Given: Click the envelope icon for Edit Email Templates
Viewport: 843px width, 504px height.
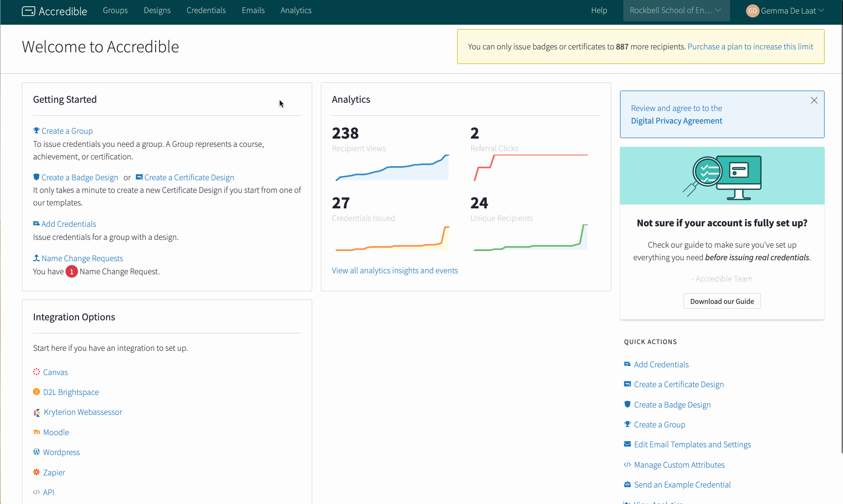Looking at the screenshot, I should tap(627, 444).
